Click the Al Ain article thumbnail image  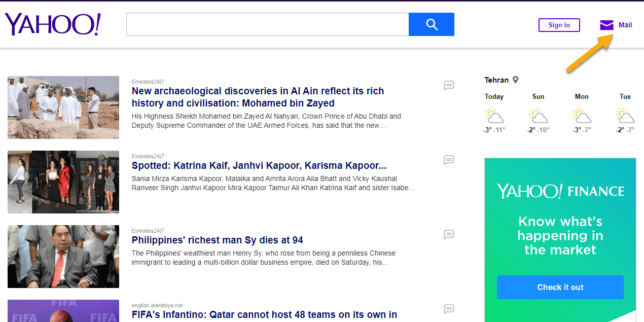coord(63,108)
